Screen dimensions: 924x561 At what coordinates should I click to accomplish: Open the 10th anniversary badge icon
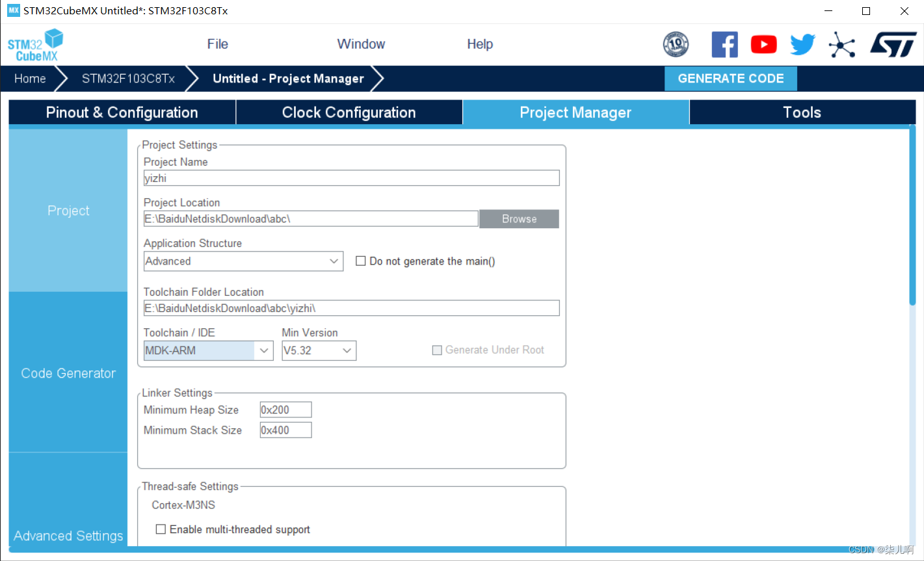tap(676, 44)
